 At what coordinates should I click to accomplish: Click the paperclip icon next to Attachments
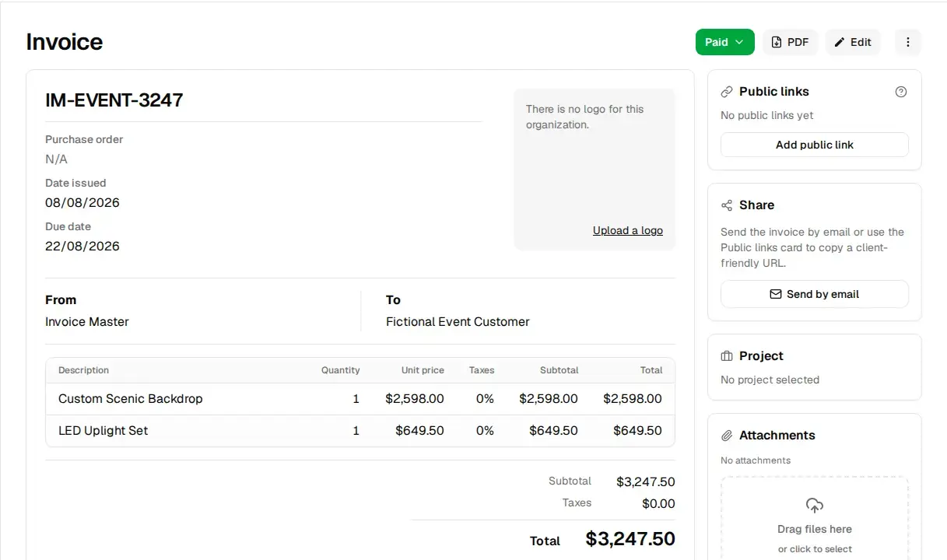pyautogui.click(x=727, y=436)
